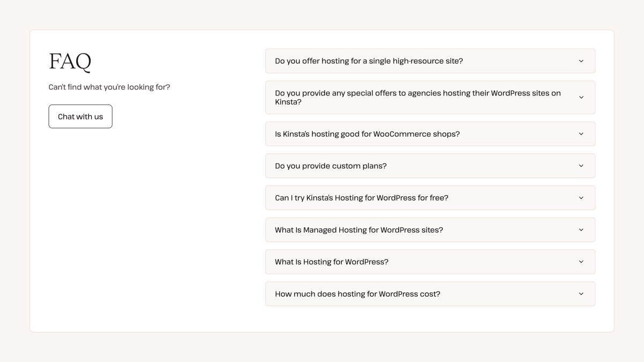
Task: Open the What Is Managed Hosting FAQ entry
Action: 358,230
